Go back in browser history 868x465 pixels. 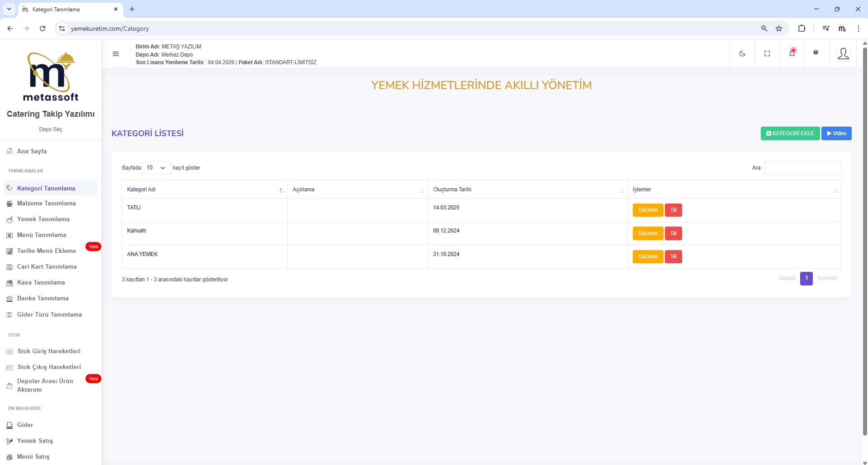[10, 28]
